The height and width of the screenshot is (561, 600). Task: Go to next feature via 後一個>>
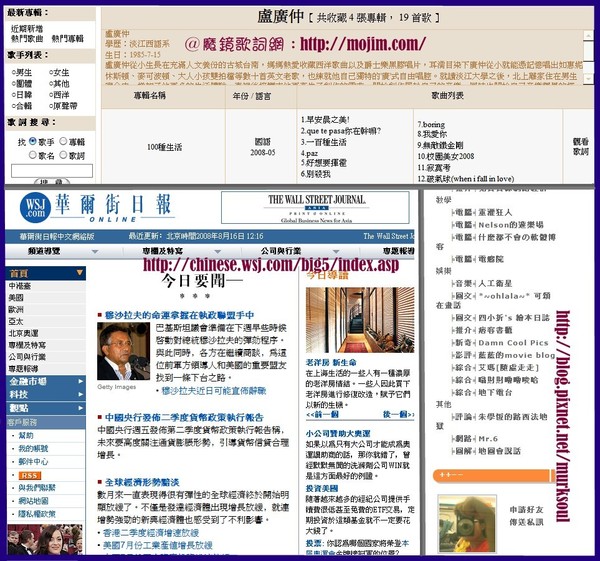tap(398, 414)
